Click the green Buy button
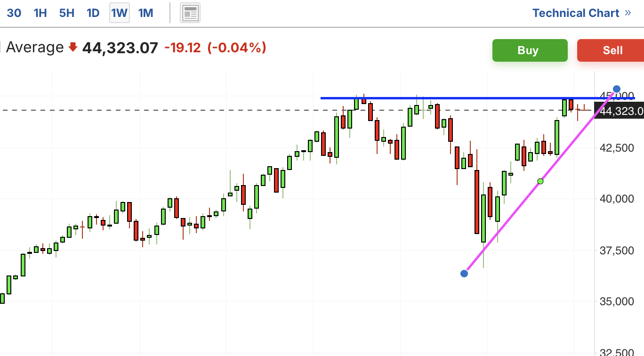The image size is (644, 356). pyautogui.click(x=530, y=50)
